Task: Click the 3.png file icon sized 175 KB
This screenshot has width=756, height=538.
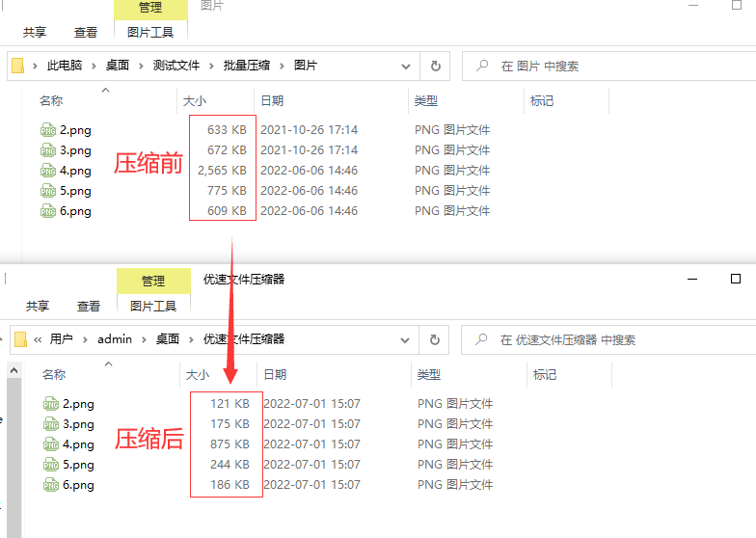Action: (51, 424)
